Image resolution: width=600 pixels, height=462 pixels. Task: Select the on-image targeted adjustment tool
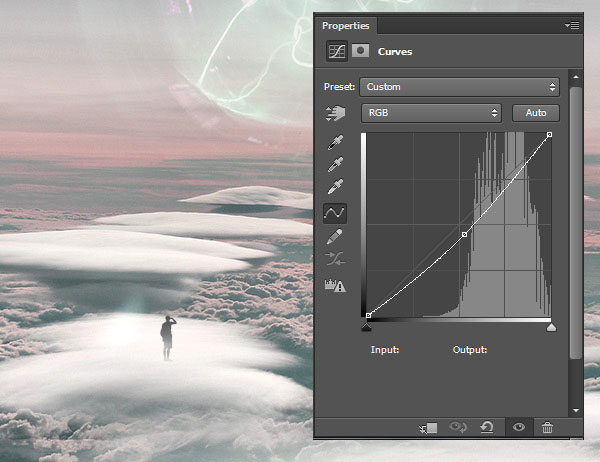tap(335, 113)
